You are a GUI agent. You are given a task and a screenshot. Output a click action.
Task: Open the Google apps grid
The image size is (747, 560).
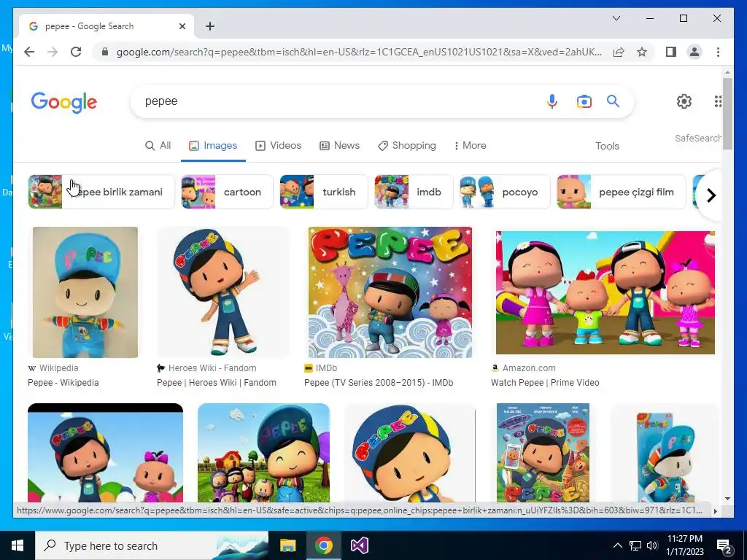click(x=718, y=101)
